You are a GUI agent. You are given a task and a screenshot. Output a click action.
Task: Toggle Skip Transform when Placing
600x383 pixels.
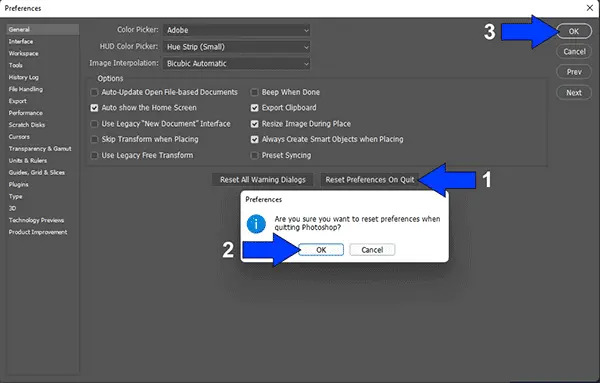coord(94,139)
